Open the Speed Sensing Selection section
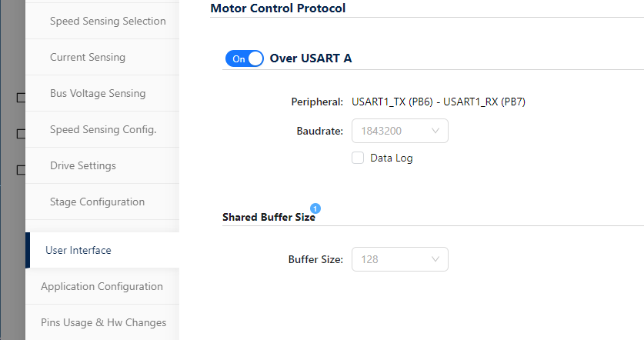This screenshot has height=340, width=644. click(108, 21)
